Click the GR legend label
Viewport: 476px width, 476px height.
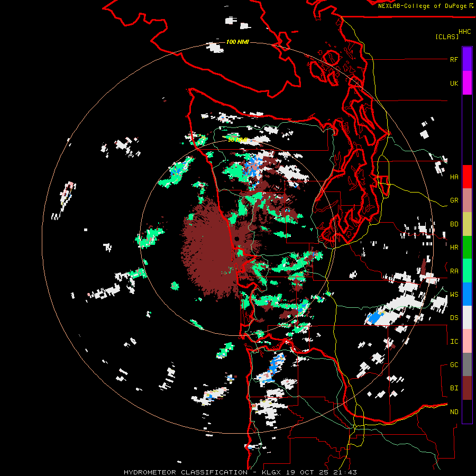pos(454,200)
